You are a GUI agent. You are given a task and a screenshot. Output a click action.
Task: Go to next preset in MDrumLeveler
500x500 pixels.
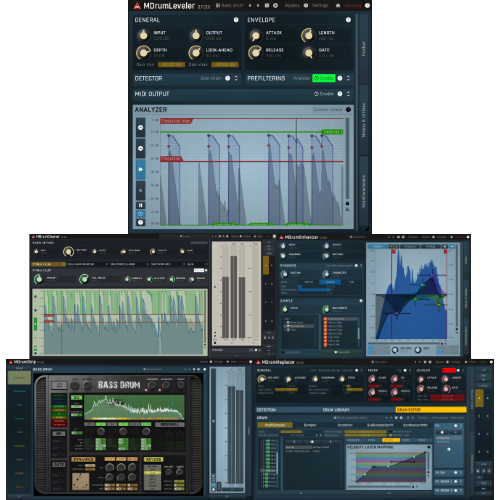258,5
